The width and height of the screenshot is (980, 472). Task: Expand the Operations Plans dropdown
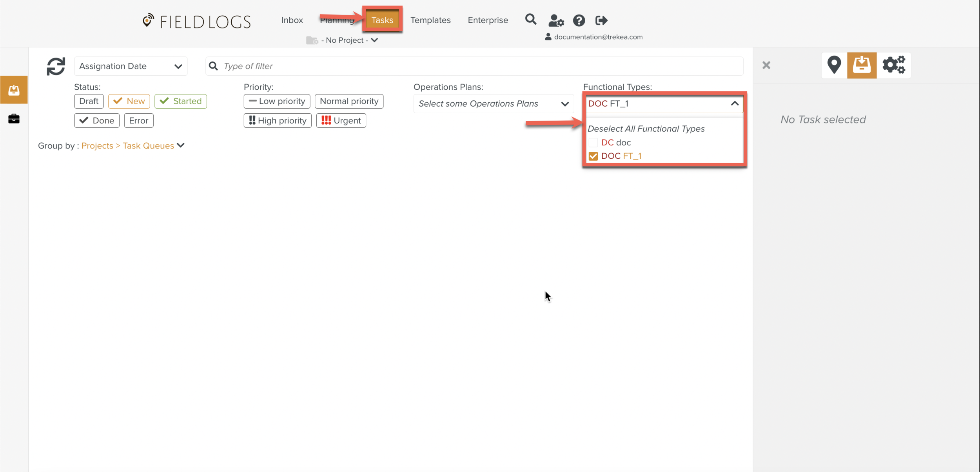click(x=493, y=104)
